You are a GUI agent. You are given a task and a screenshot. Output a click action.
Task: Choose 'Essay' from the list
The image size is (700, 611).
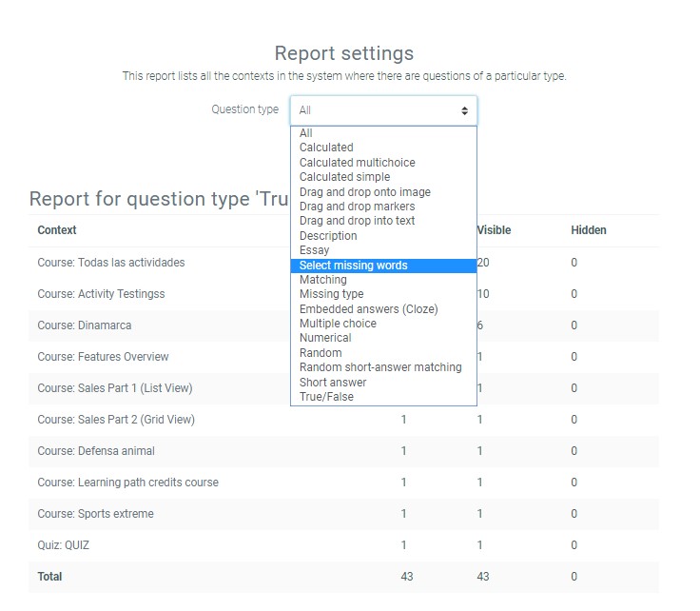315,250
